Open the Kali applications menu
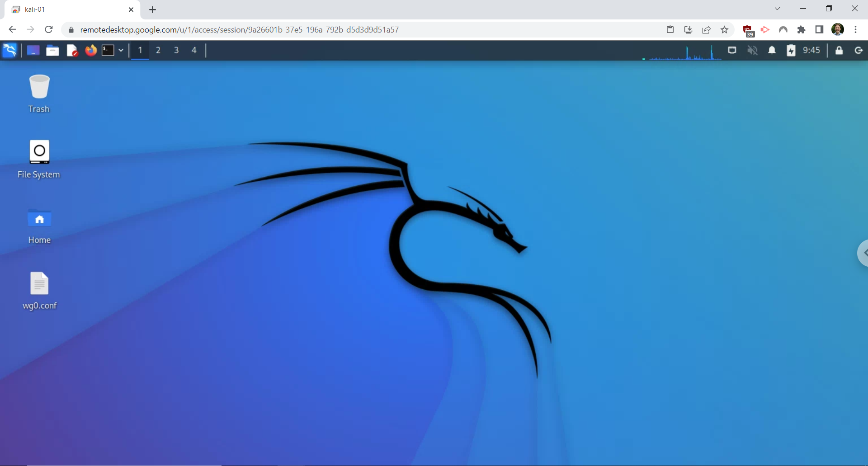This screenshot has height=466, width=868. 9,50
